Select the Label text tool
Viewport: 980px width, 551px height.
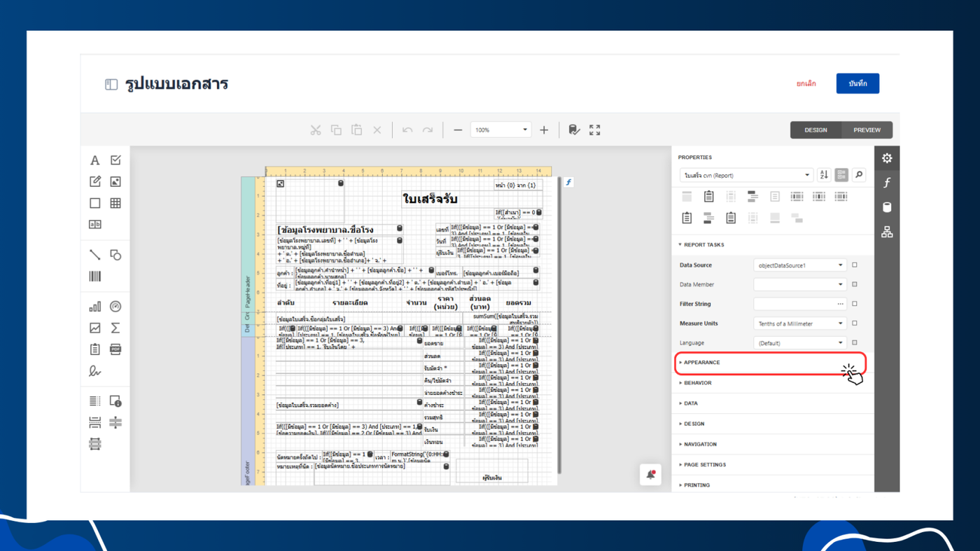[x=94, y=160]
